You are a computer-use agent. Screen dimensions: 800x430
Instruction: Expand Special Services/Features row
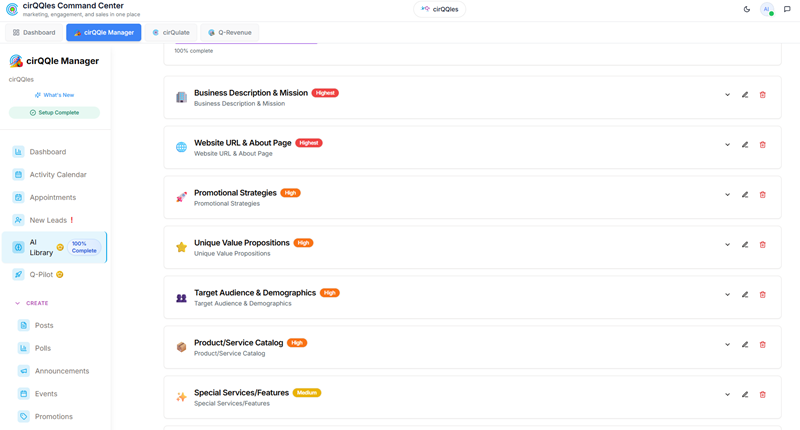pos(728,395)
